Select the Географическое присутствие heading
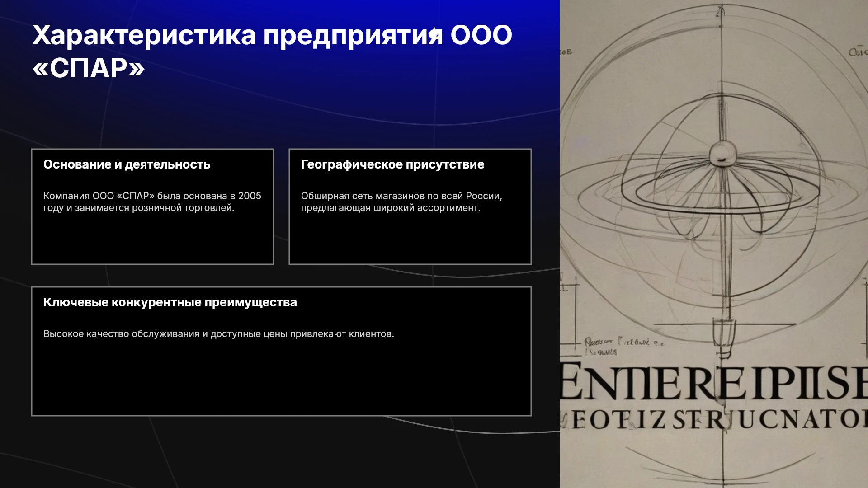868x488 pixels. point(392,164)
